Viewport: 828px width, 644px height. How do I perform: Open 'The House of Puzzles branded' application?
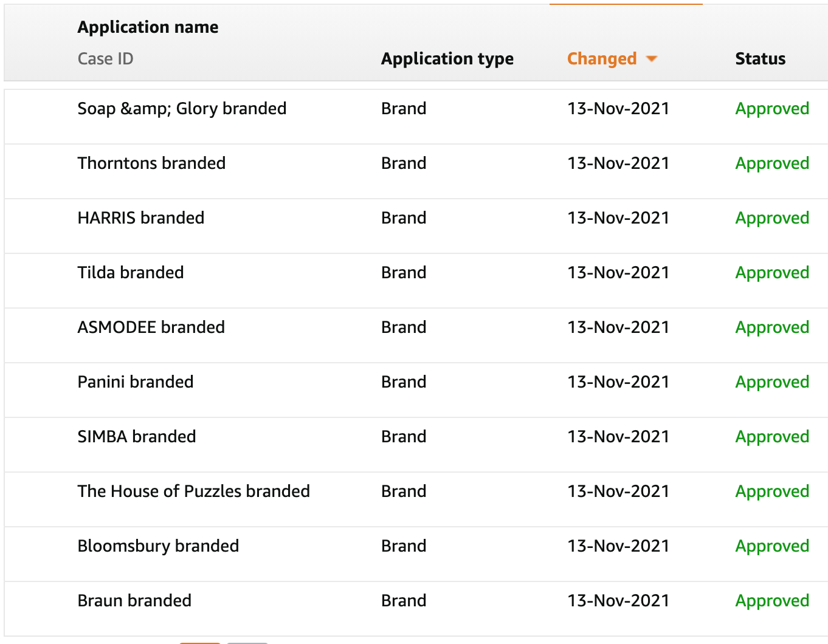pos(194,492)
